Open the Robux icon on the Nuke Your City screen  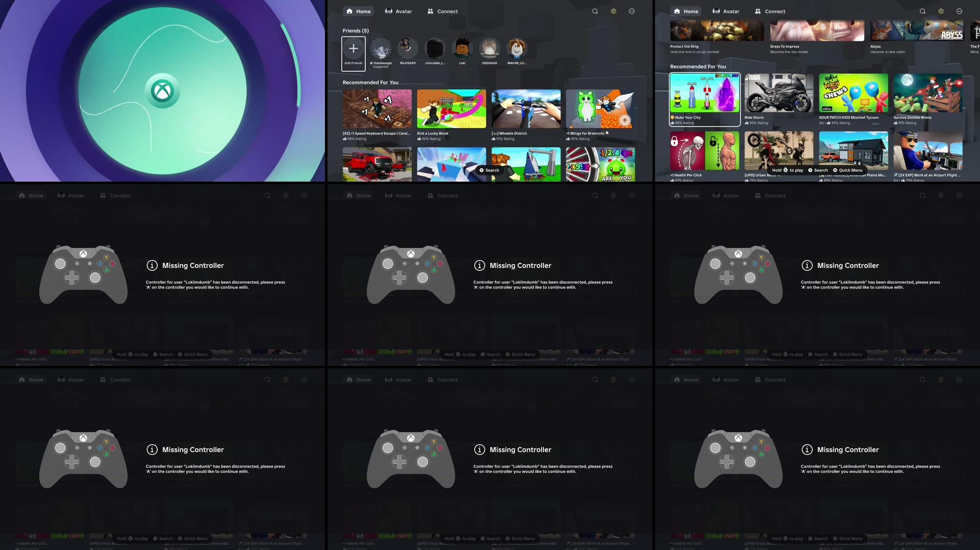(941, 11)
